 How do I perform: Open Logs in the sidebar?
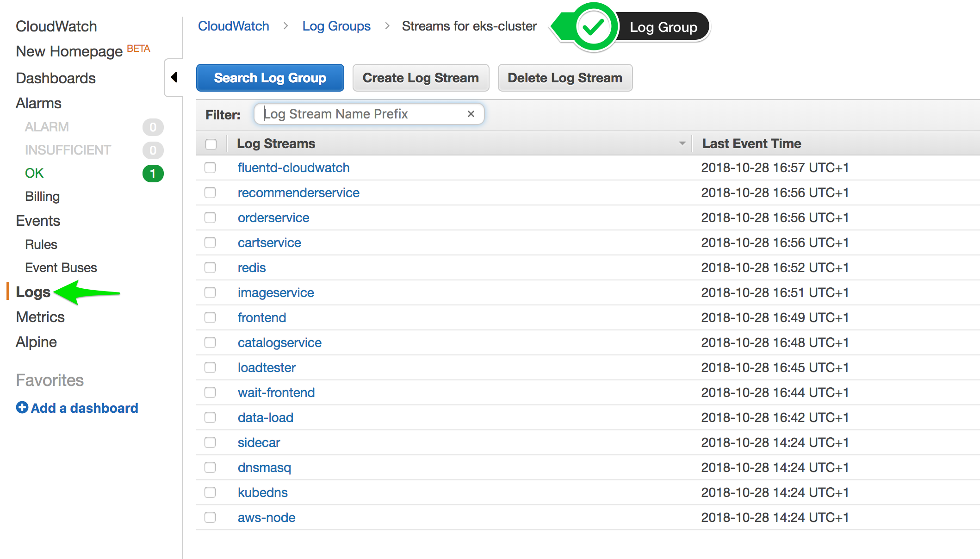coord(33,292)
